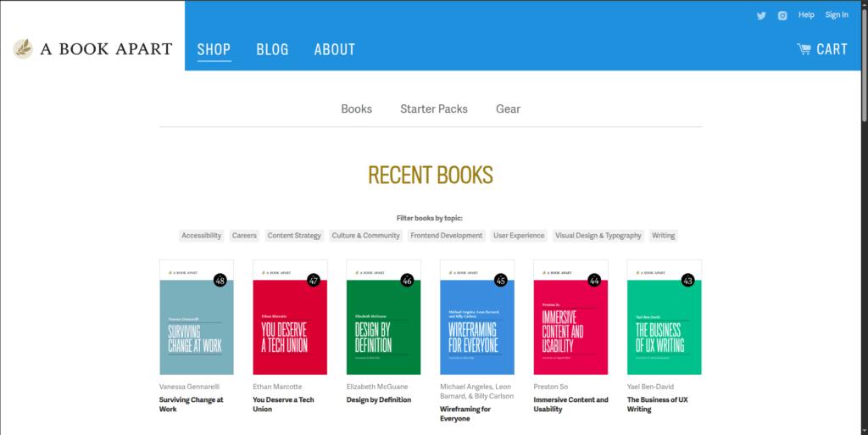Screen dimensions: 868x435
Task: Click the shopping cart icon
Action: (x=804, y=49)
